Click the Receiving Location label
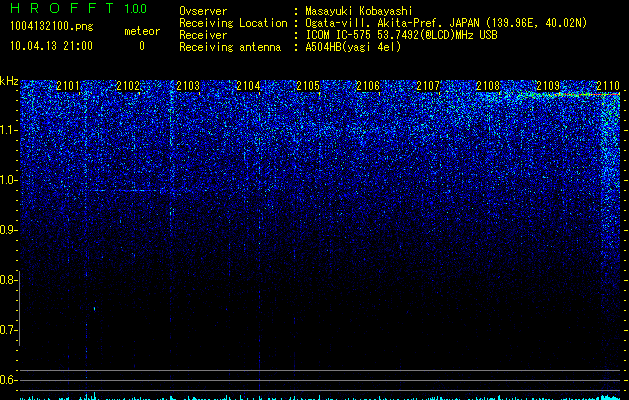 click(x=233, y=23)
